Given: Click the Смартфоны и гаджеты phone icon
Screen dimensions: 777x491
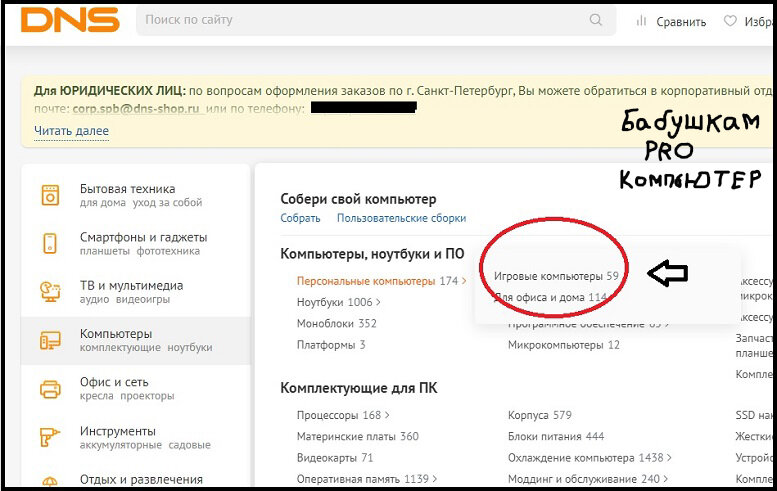Looking at the screenshot, I should (x=50, y=243).
